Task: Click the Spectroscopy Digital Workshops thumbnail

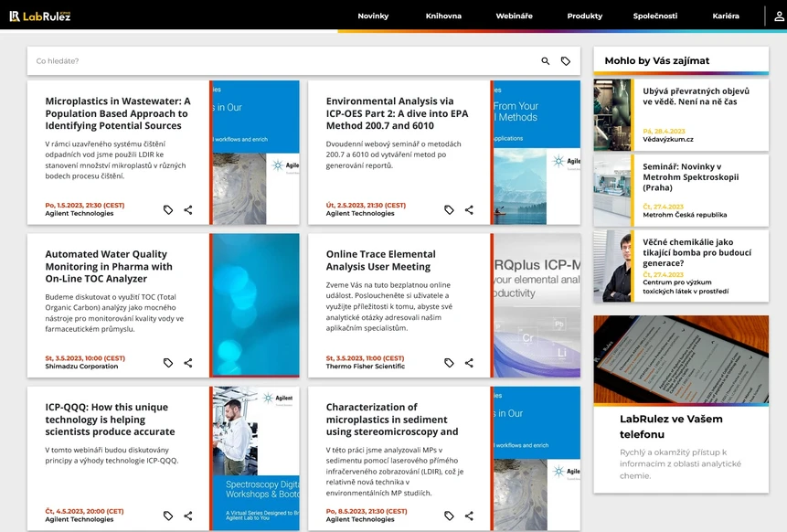Action: [254, 458]
